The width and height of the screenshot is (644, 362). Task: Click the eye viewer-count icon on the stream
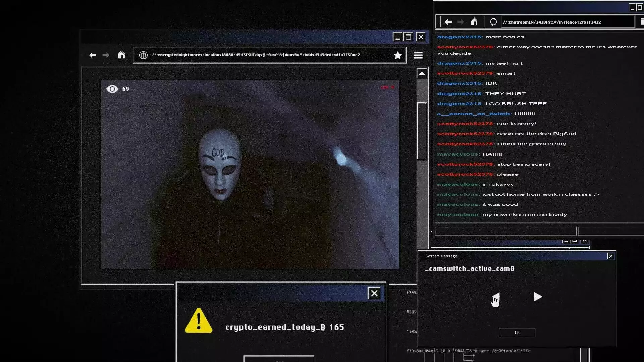(112, 89)
